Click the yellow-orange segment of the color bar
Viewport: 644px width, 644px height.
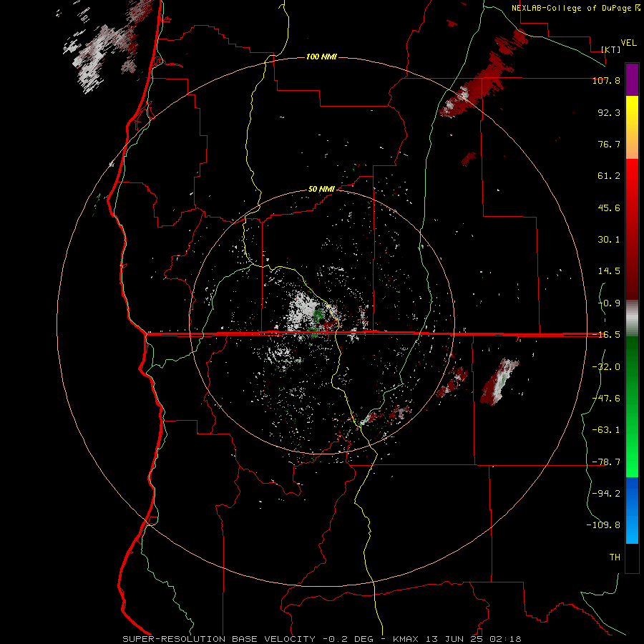pyautogui.click(x=632, y=127)
